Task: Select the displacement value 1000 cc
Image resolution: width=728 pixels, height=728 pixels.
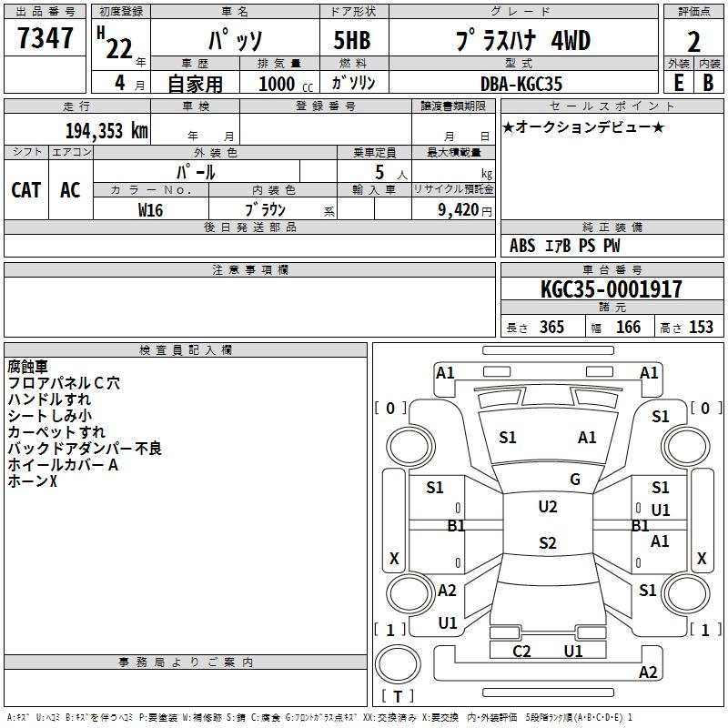Action: [x=286, y=84]
